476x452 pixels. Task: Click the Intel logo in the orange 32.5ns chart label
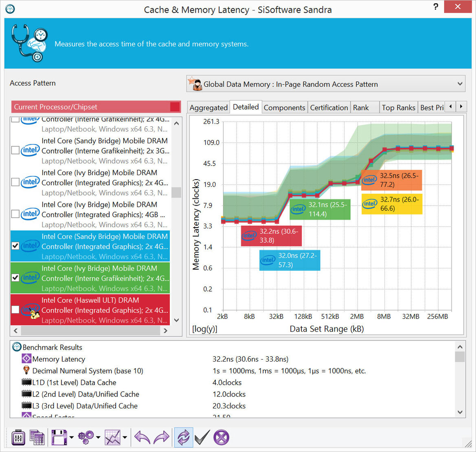369,180
